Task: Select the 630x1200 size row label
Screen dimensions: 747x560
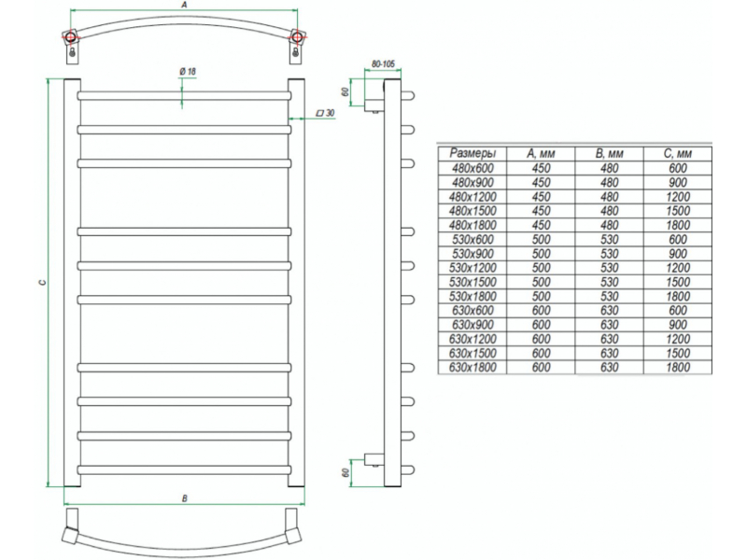Action: pos(472,339)
